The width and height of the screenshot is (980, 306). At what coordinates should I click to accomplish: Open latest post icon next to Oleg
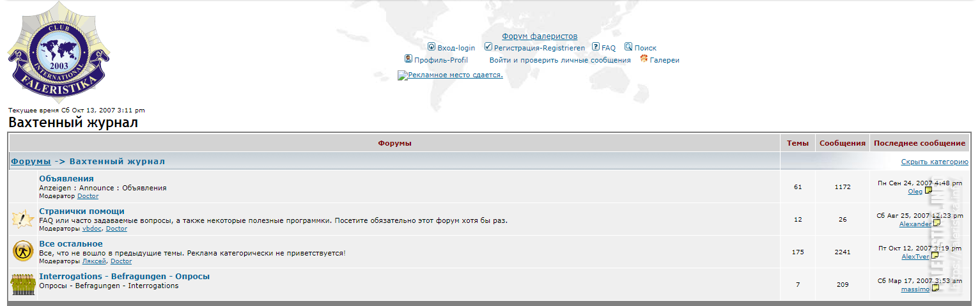coord(929,190)
